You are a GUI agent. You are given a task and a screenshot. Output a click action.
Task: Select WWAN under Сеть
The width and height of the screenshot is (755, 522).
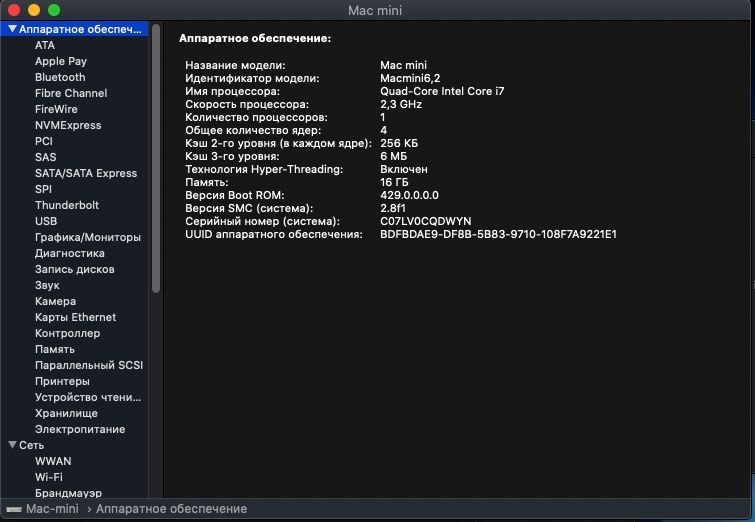click(53, 461)
